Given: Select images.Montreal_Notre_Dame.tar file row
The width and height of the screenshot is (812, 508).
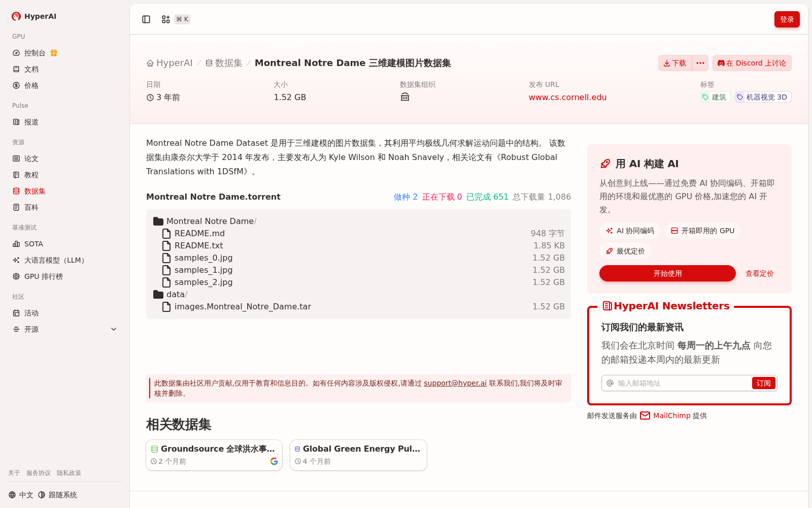Looking at the screenshot, I should (358, 307).
